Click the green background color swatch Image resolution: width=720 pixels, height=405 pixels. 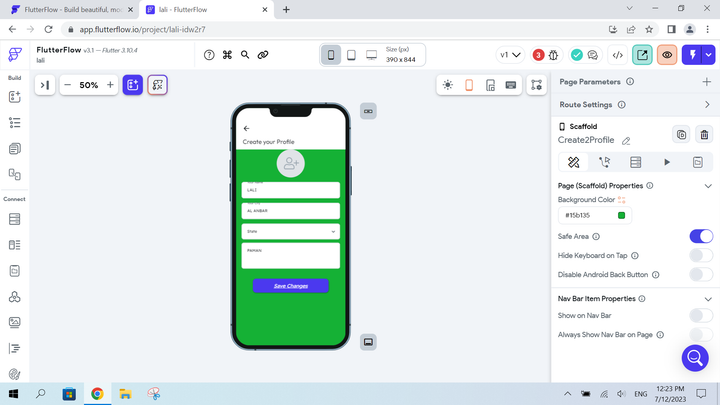pos(621,215)
